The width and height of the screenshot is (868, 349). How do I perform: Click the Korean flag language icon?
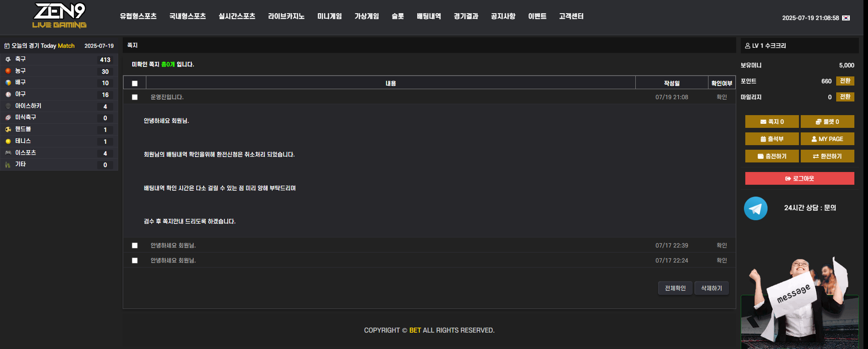(846, 18)
